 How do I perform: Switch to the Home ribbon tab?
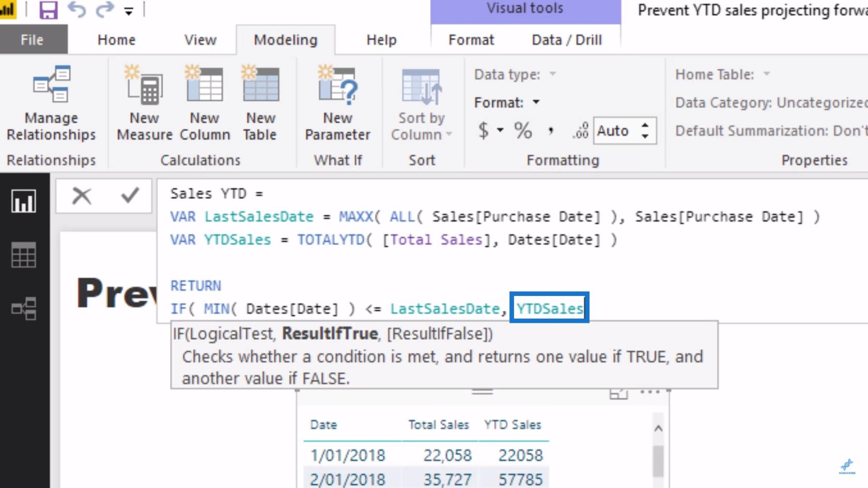(116, 40)
